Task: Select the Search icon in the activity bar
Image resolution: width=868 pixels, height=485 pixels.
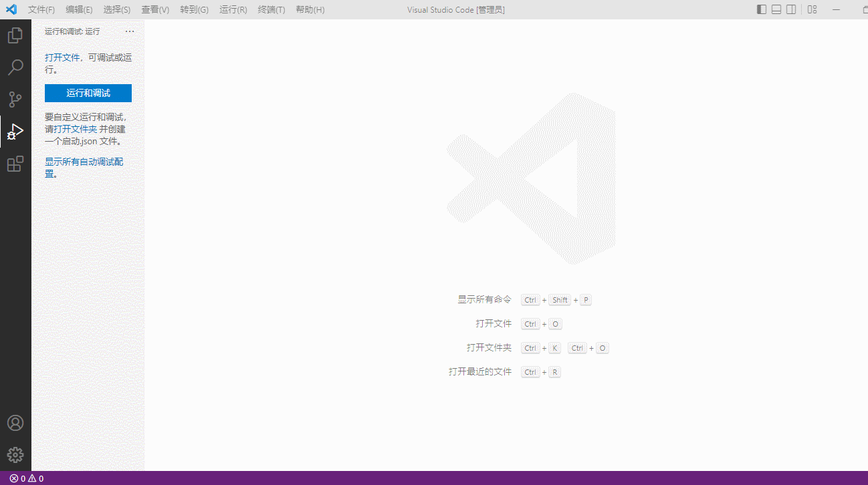Action: click(x=15, y=67)
